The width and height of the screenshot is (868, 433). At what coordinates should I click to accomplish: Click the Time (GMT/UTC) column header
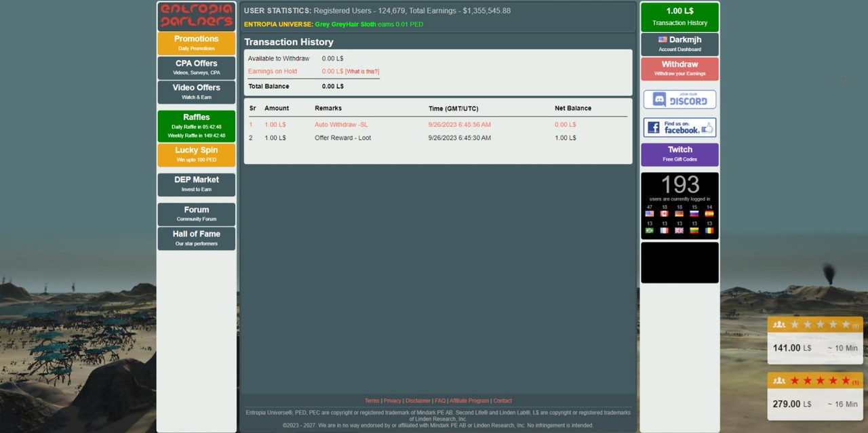click(x=454, y=108)
